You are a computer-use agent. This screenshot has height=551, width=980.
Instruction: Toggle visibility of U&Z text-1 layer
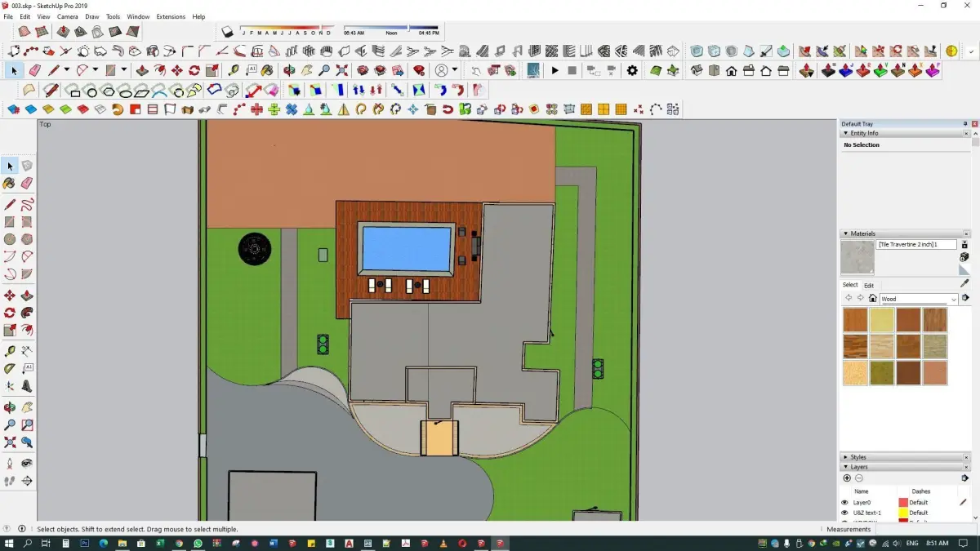pos(845,513)
